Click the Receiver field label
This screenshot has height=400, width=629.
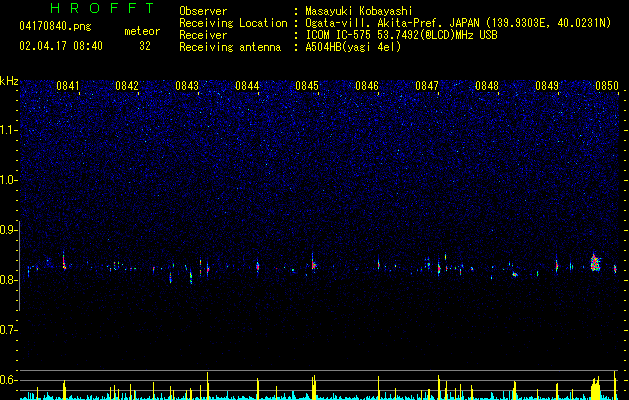pos(203,35)
